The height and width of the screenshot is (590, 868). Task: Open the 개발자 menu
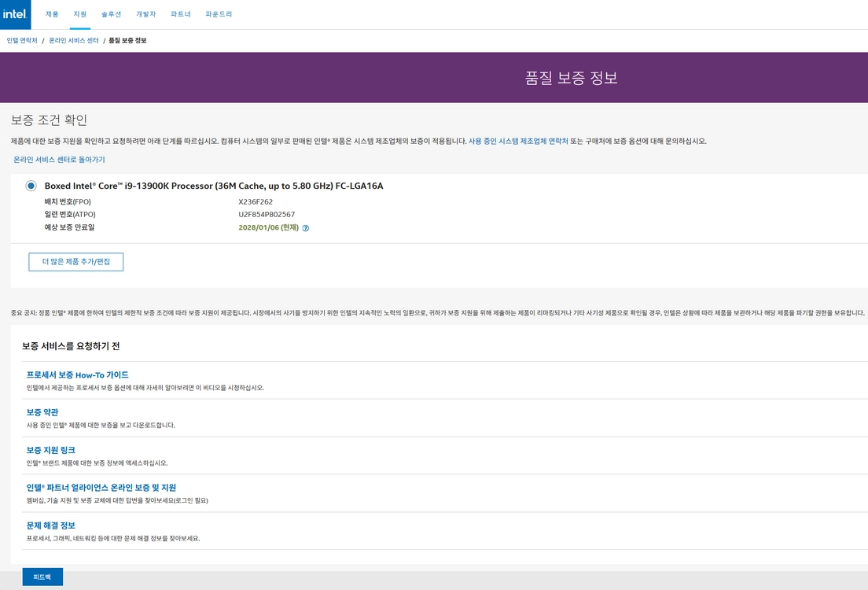pyautogui.click(x=146, y=14)
